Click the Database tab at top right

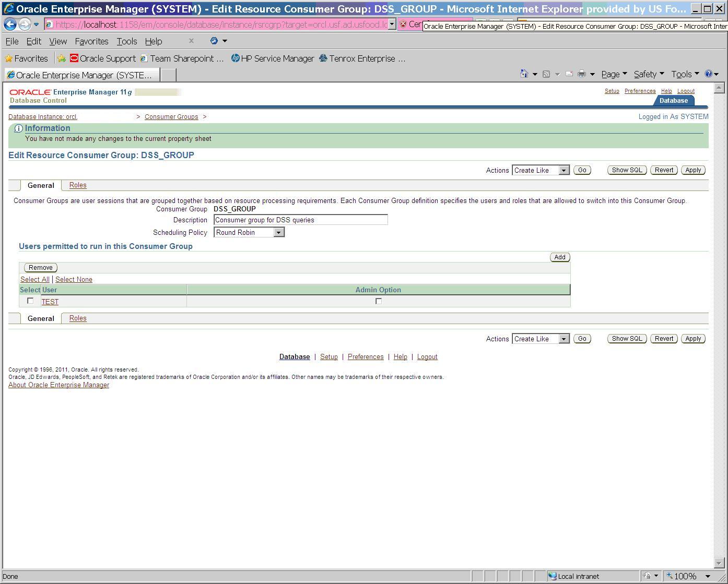(x=673, y=101)
